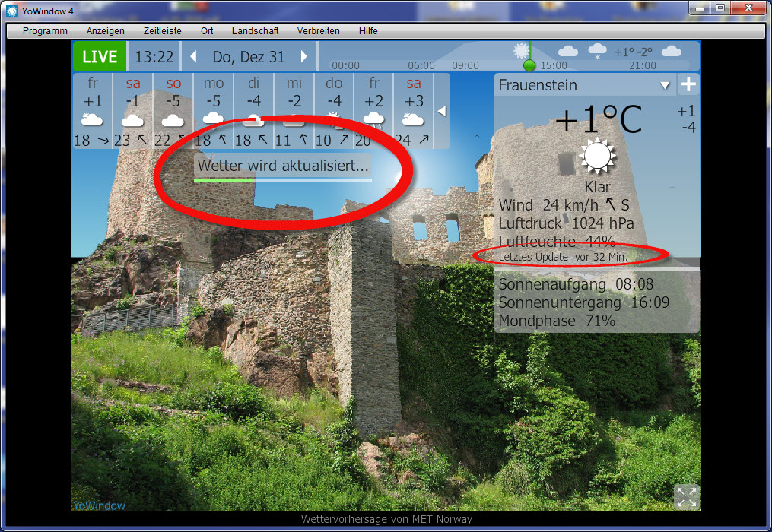Click the green LIVE button
This screenshot has width=772, height=532.
100,57
